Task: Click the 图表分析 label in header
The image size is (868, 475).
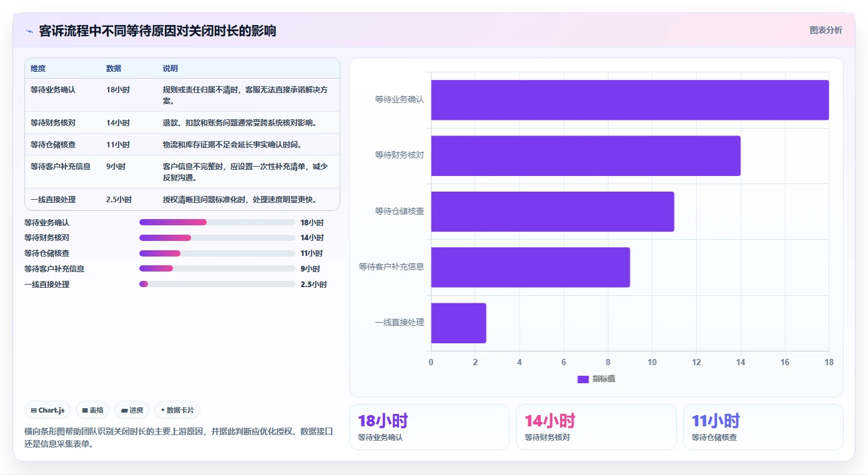Action: (826, 30)
